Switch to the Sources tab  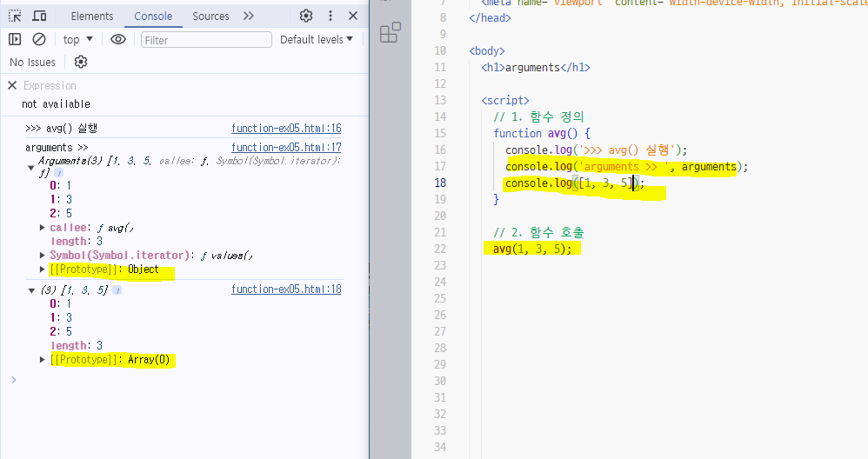(x=210, y=16)
